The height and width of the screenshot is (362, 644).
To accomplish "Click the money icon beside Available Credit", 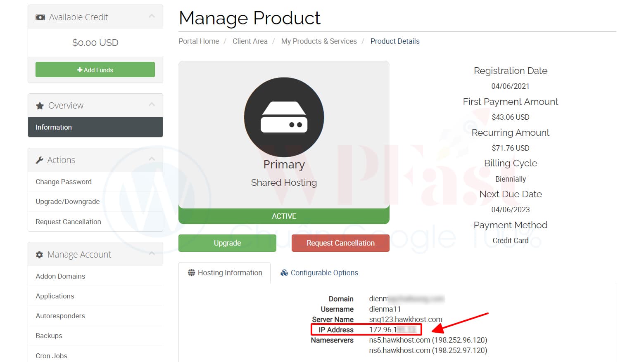I will coord(40,17).
